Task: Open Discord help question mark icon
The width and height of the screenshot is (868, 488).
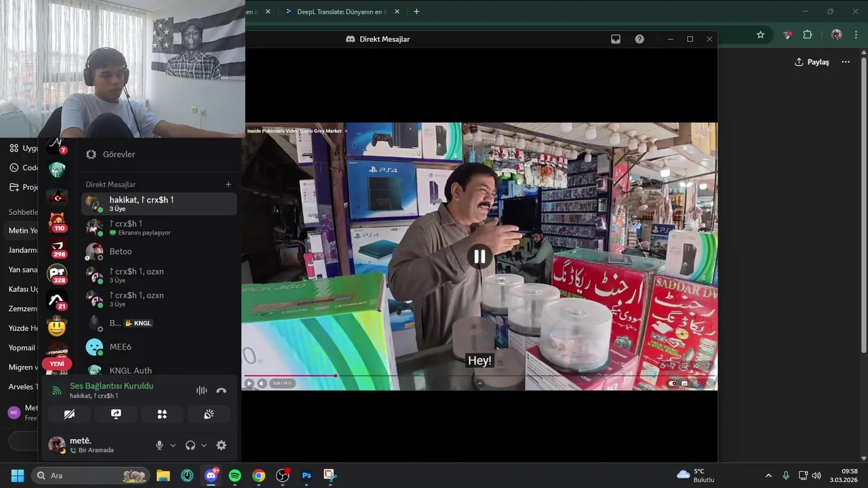Action: (x=639, y=39)
